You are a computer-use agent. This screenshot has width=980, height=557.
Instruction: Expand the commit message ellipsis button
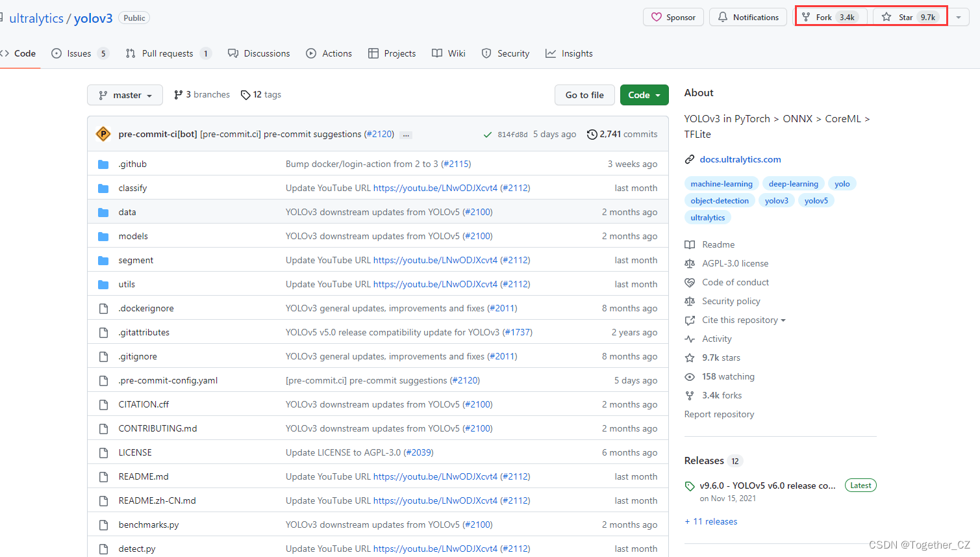[x=406, y=135]
